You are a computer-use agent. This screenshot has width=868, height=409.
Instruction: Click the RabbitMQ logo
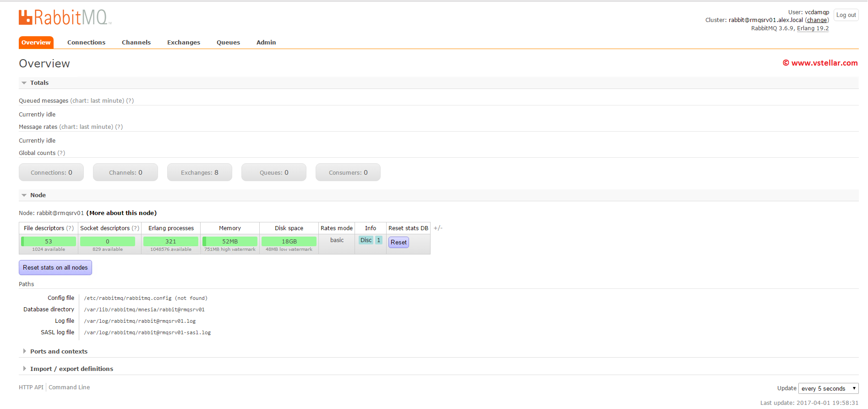pos(65,17)
